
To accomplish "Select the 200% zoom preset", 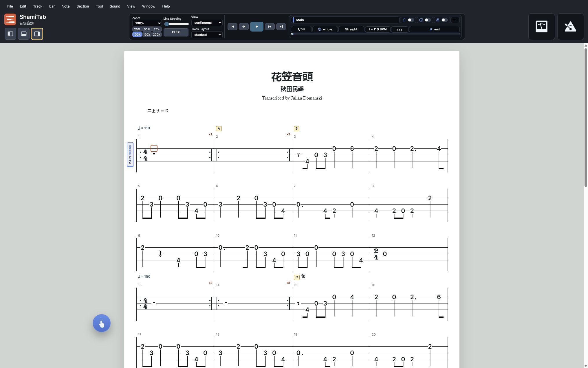I will click(157, 34).
